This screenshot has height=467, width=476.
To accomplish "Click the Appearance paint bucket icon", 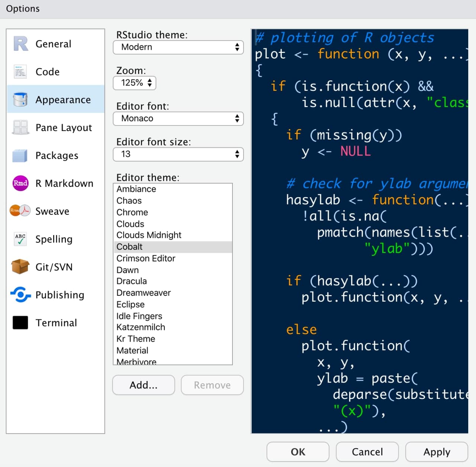I will click(20, 99).
